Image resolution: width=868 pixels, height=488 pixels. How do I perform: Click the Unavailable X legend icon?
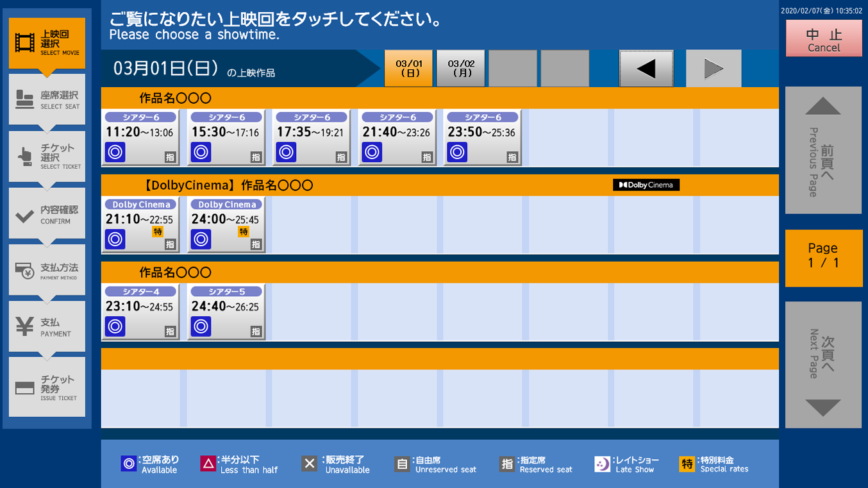309,464
